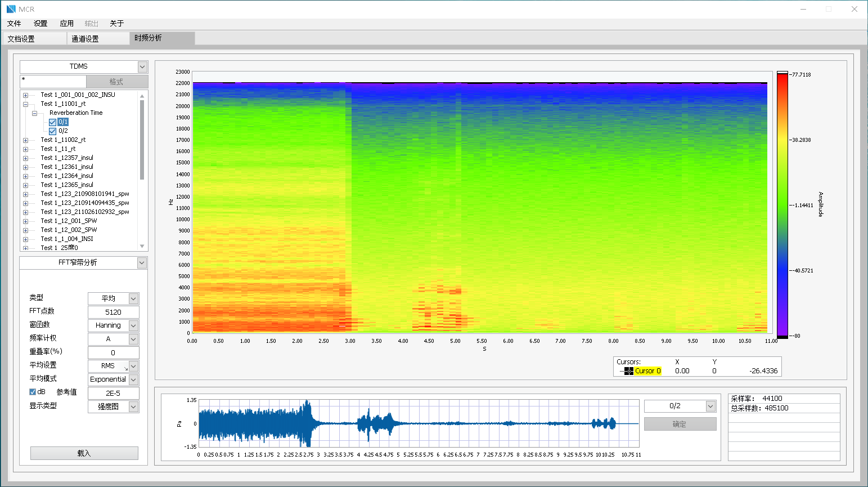Open the 文件 menu
868x487 pixels.
(14, 24)
